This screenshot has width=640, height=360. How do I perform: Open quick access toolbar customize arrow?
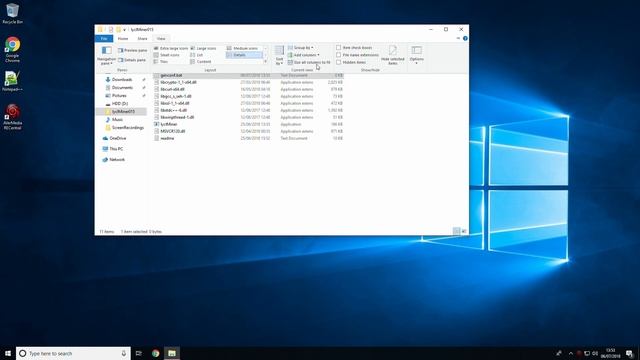[124, 29]
